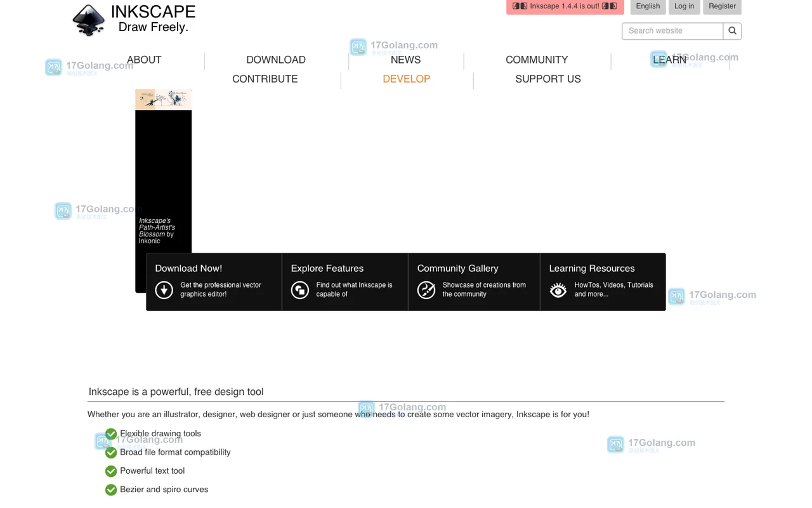This screenshot has width=812, height=508.
Task: Click the checkmark beside Broad file format compatibility
Action: click(x=111, y=452)
